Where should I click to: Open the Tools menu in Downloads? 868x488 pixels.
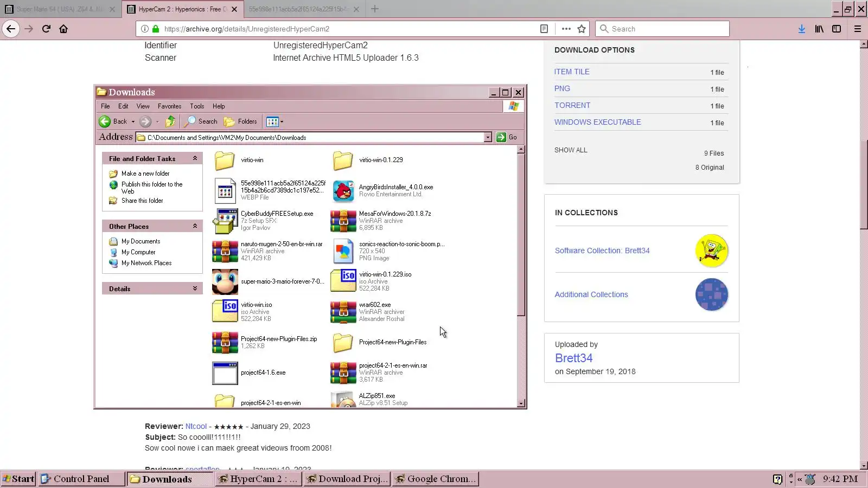coord(197,106)
